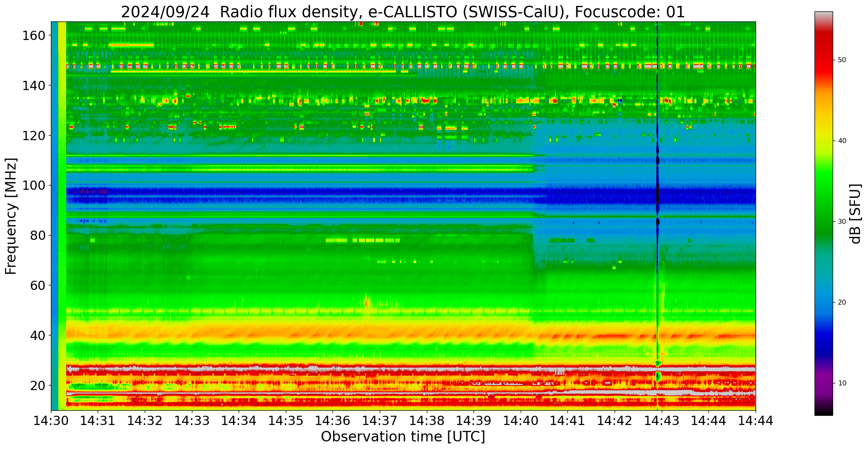The image size is (868, 449).
Task: Click the colorbar tick label 40
Action: click(842, 141)
